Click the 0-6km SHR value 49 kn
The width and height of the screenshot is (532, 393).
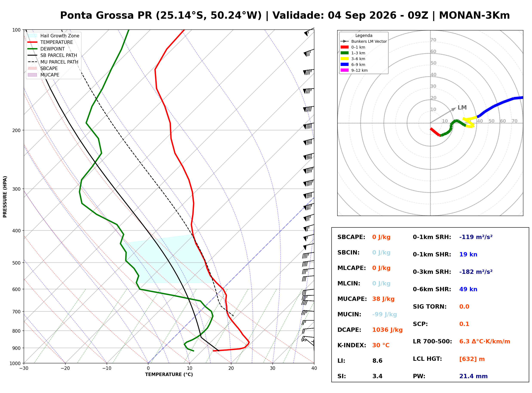(468, 289)
